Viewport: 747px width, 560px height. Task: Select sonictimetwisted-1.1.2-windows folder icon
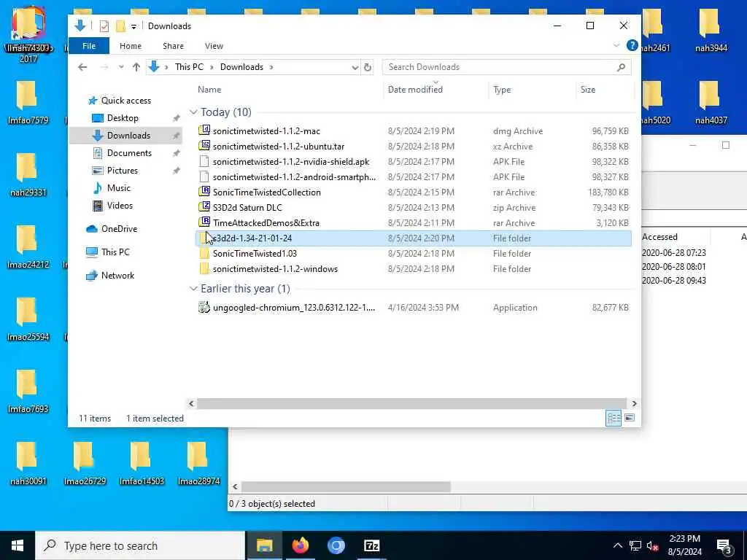click(204, 268)
